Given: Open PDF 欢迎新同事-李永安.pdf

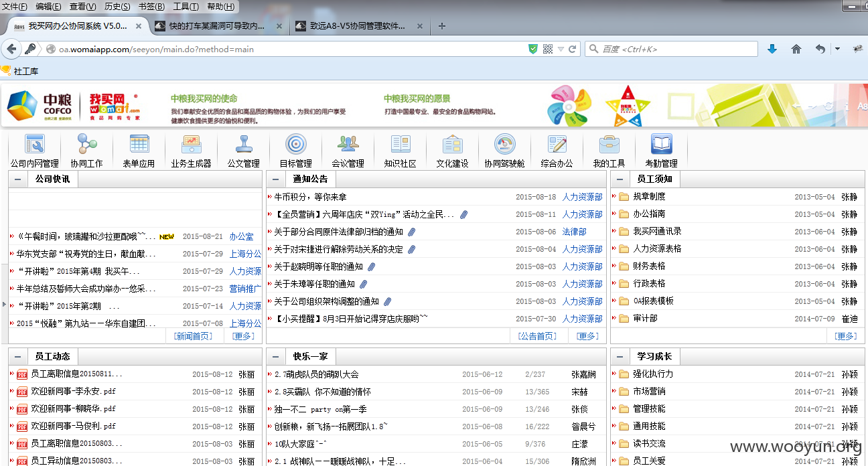Looking at the screenshot, I should point(73,392).
